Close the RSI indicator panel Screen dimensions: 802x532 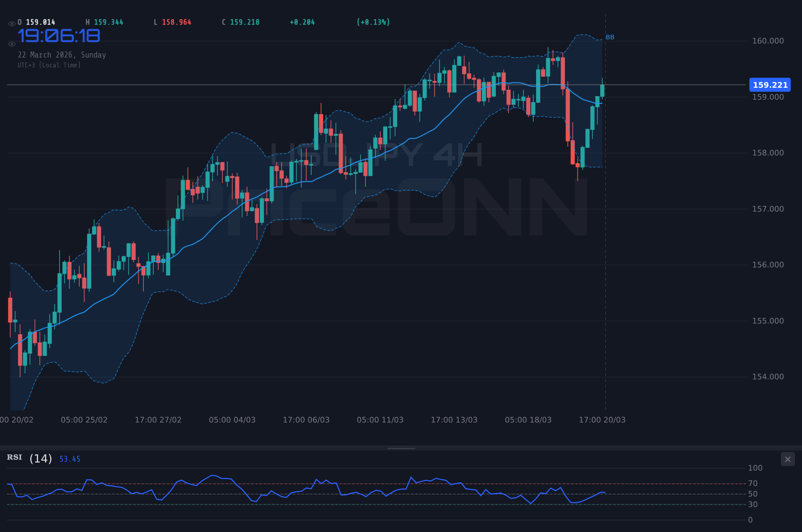tap(788, 459)
